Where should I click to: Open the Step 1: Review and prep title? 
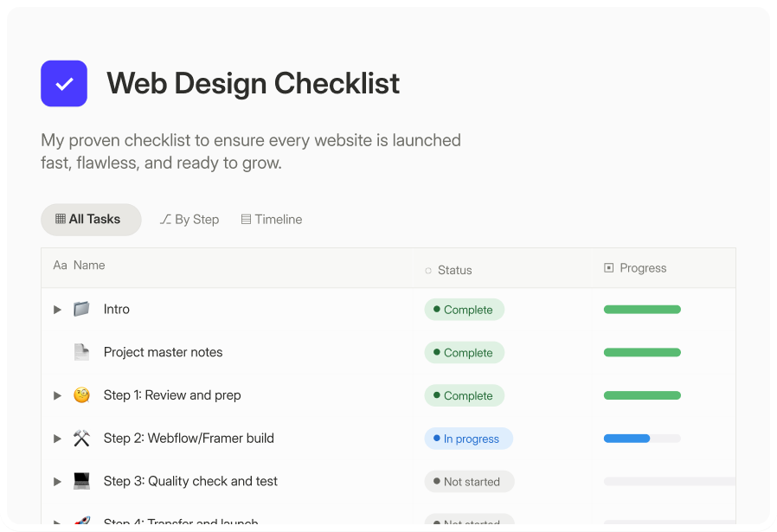(172, 395)
